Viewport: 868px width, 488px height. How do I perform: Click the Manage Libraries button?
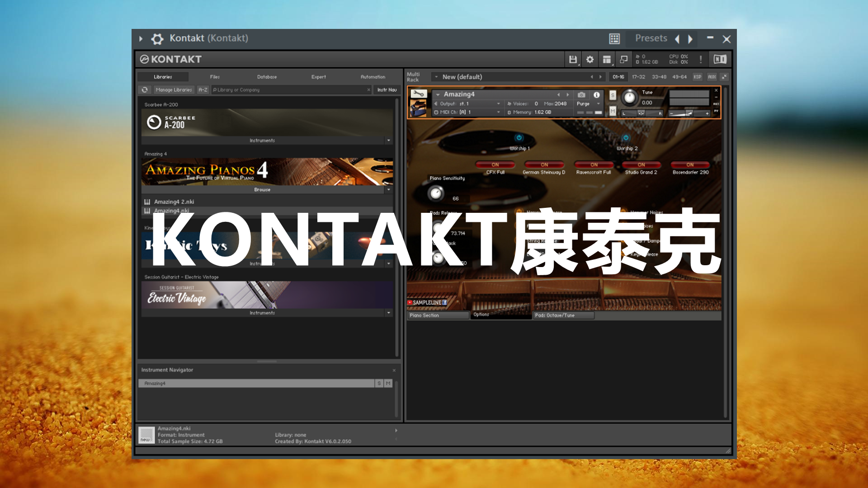click(x=174, y=90)
